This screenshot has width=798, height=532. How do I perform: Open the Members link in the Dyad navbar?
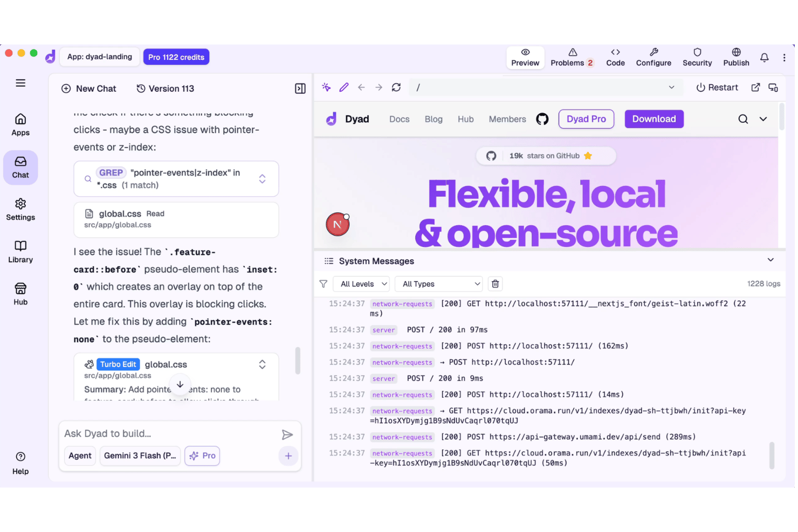[507, 119]
